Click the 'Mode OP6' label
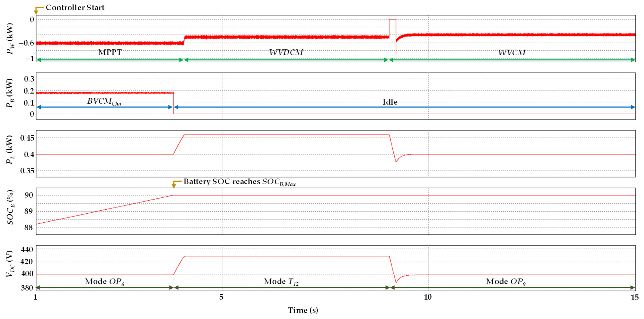The image size is (644, 319). [104, 282]
